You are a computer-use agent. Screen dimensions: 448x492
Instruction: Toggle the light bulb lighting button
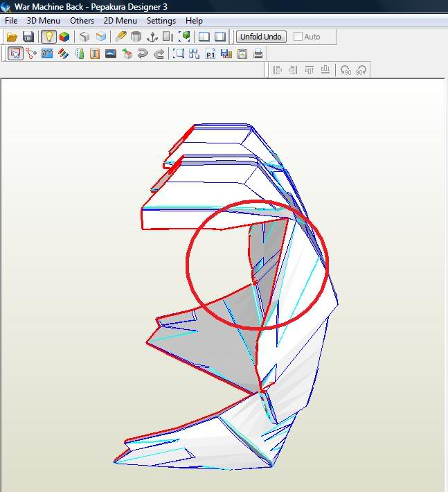pos(48,37)
